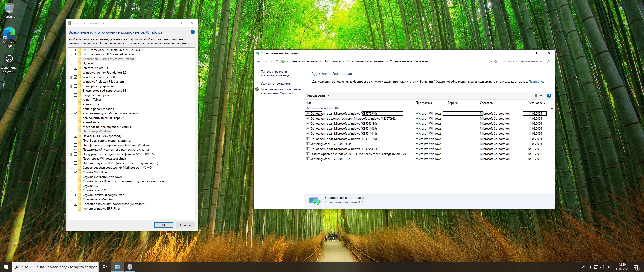Click help icon in Installed Updates toolbar
The height and width of the screenshot is (272, 644).
pyautogui.click(x=549, y=96)
